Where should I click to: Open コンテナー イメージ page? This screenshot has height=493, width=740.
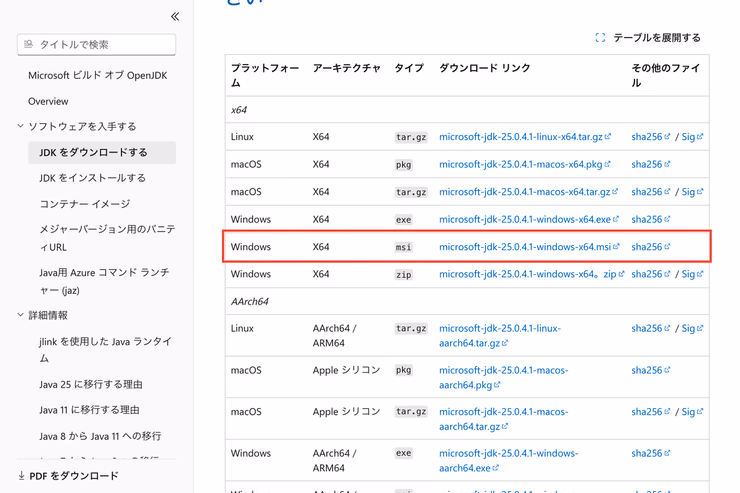(84, 204)
